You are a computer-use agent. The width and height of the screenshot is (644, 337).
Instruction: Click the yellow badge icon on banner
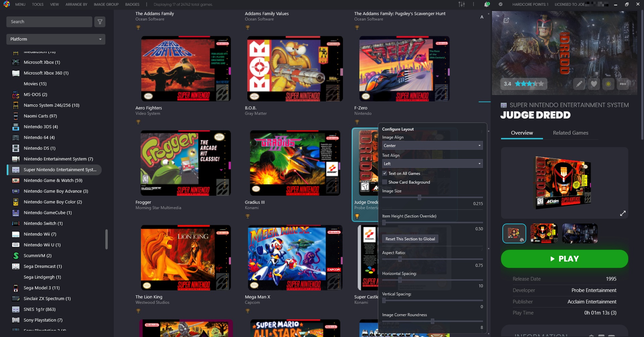click(x=608, y=84)
